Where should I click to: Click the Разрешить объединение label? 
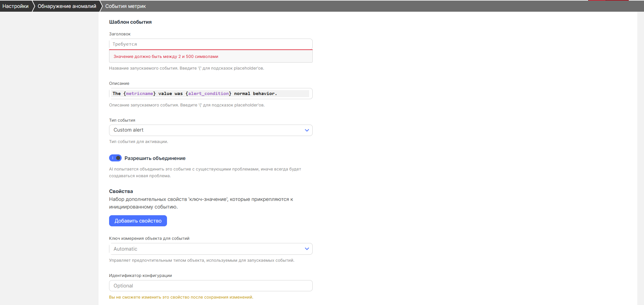(x=155, y=158)
